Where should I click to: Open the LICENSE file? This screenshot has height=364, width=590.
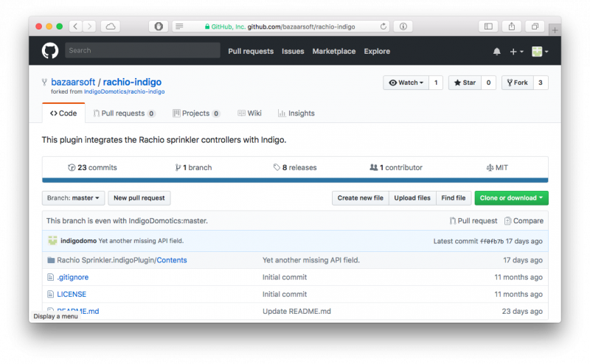(72, 294)
